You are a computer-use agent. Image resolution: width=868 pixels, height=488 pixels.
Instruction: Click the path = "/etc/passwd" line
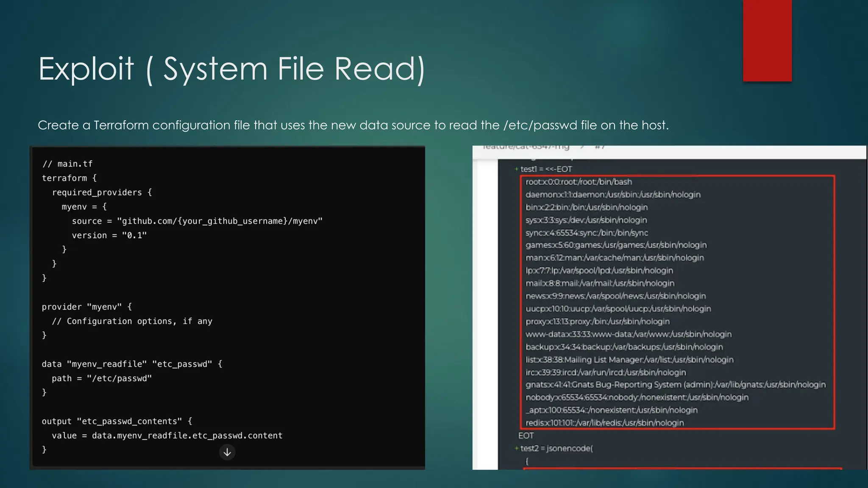point(102,378)
